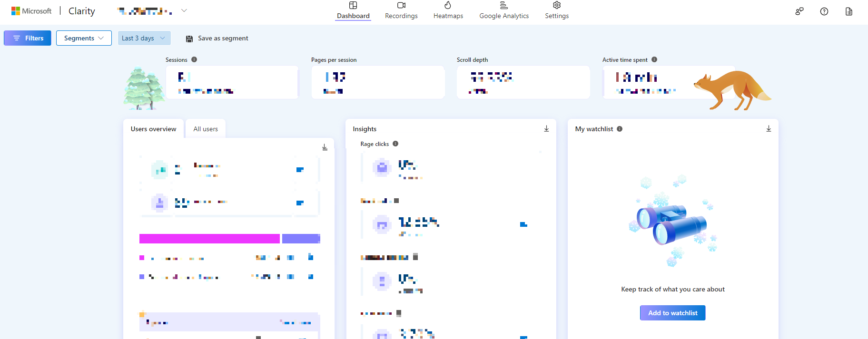
Task: Click the Recordings camera icon
Action: click(x=401, y=5)
